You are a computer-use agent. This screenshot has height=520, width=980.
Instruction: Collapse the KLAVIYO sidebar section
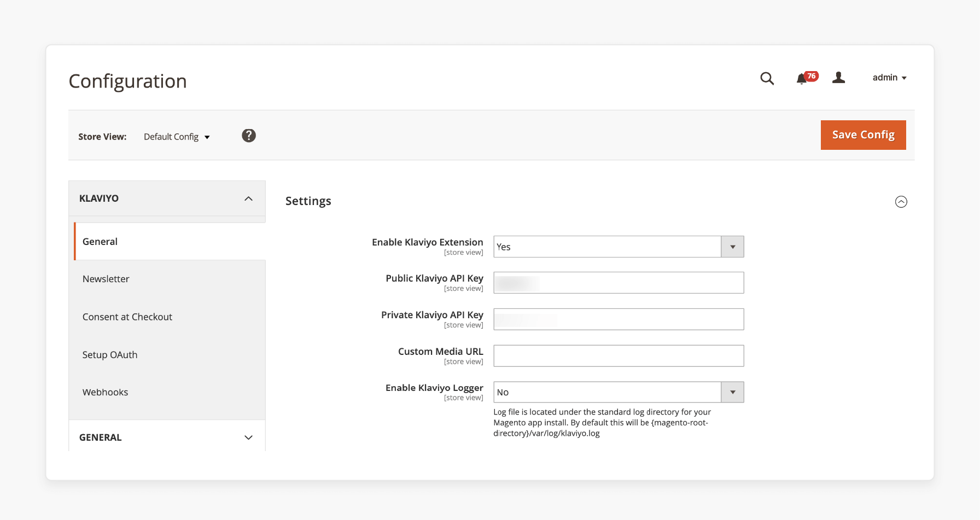167,198
